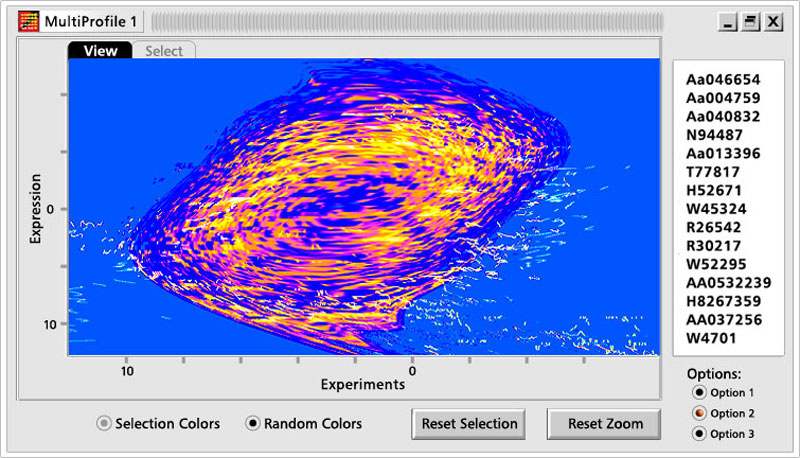The image size is (800, 458).
Task: Select gene H52671 in list
Action: point(714,190)
